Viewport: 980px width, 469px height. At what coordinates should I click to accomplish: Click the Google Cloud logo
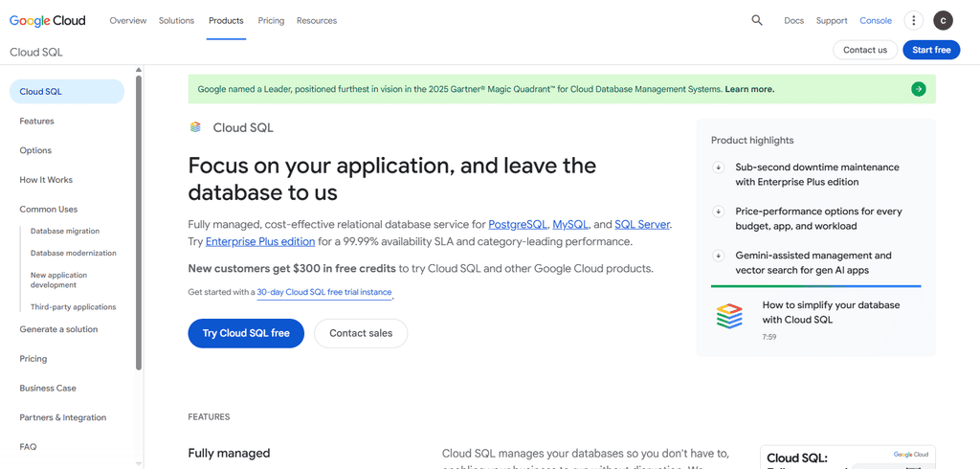[48, 21]
